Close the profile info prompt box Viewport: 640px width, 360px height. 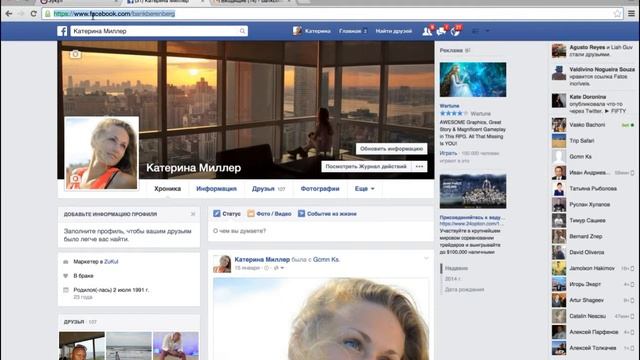pyautogui.click(x=193, y=214)
